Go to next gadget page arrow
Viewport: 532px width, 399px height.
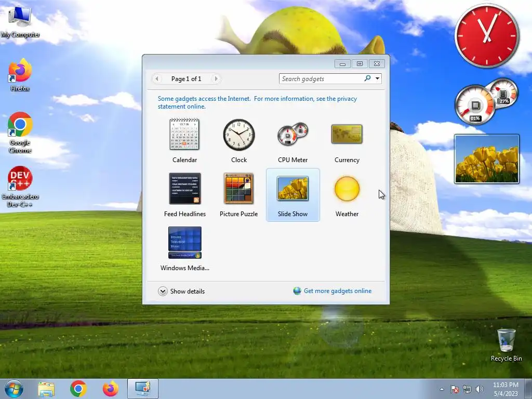tap(216, 79)
